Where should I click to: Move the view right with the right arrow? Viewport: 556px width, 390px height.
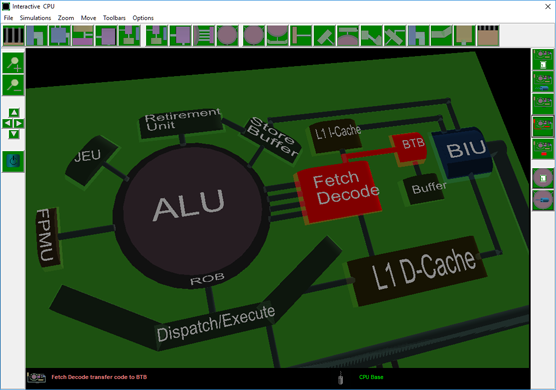20,123
